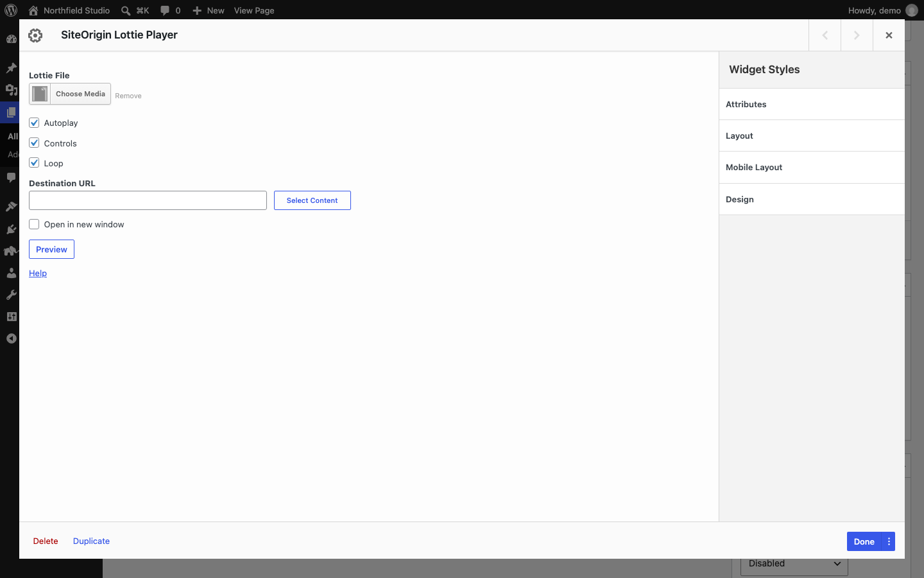Click the Duplicate link
Image resolution: width=924 pixels, height=578 pixels.
[x=91, y=541]
